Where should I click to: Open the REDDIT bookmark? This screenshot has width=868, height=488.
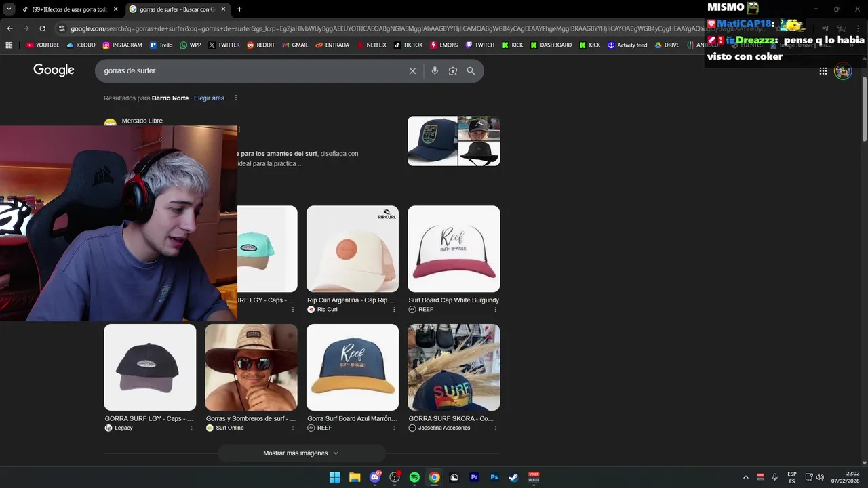click(261, 45)
